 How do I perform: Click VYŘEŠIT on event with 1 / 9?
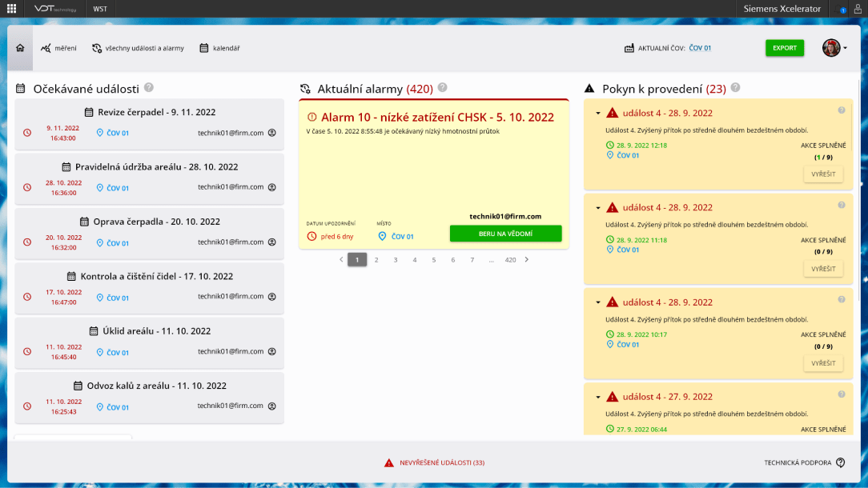pyautogui.click(x=823, y=174)
